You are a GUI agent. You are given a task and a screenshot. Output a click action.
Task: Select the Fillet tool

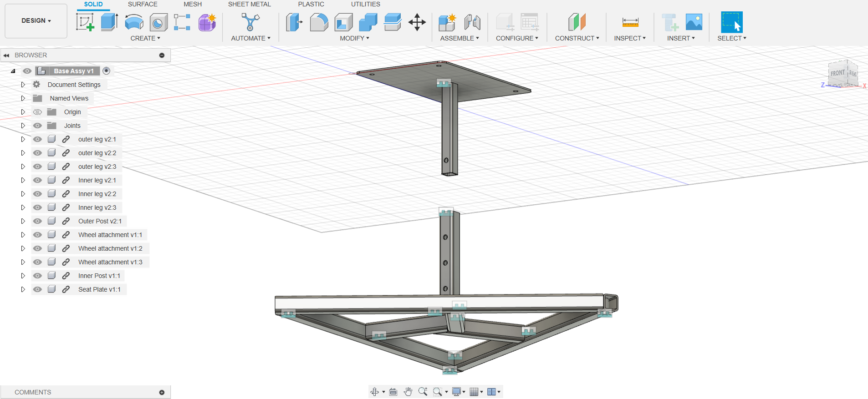pos(319,22)
